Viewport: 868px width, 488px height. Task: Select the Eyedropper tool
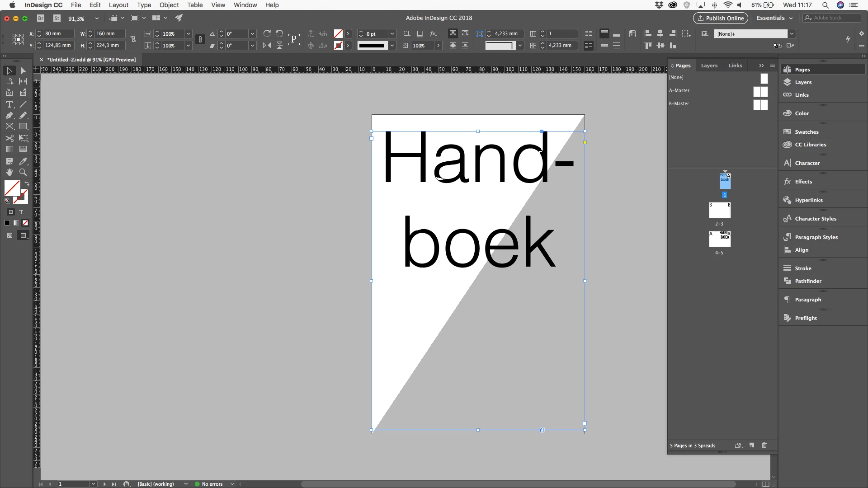point(23,161)
